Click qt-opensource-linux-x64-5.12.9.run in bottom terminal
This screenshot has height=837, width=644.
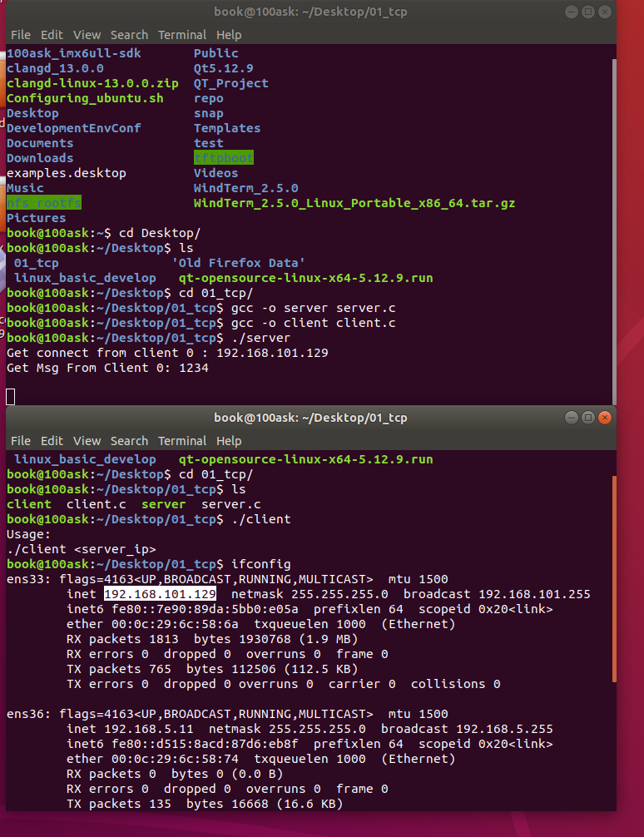(x=306, y=459)
